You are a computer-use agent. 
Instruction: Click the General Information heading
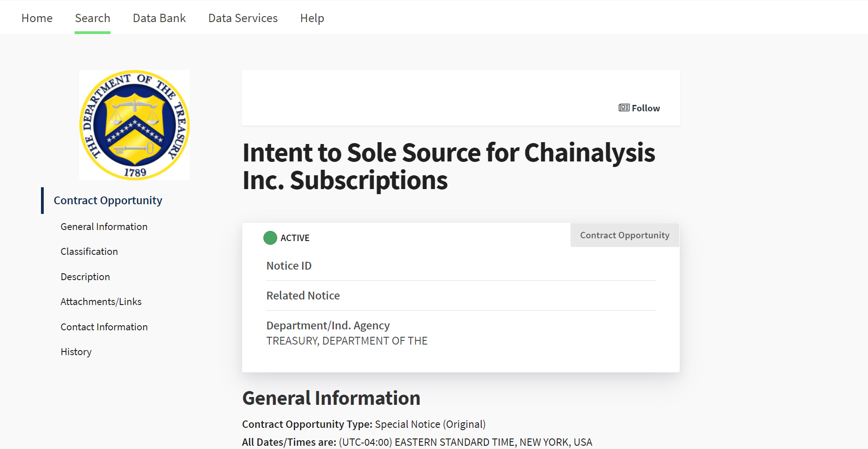(332, 398)
